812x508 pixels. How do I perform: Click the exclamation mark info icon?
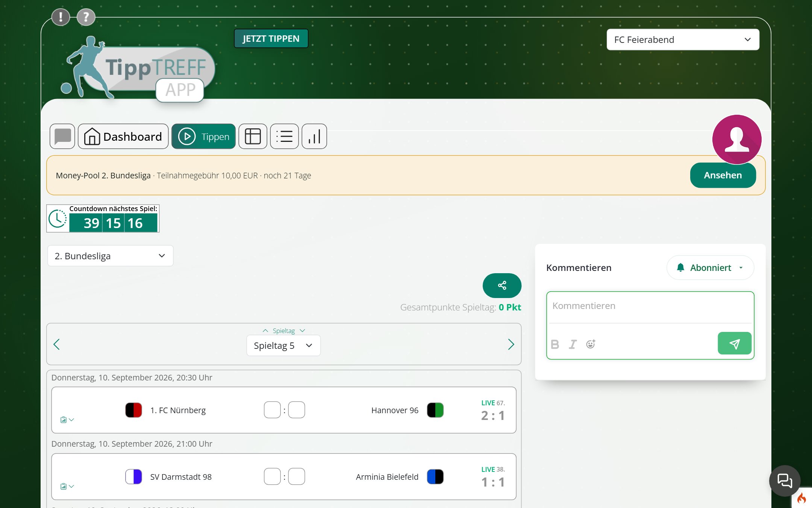[61, 17]
